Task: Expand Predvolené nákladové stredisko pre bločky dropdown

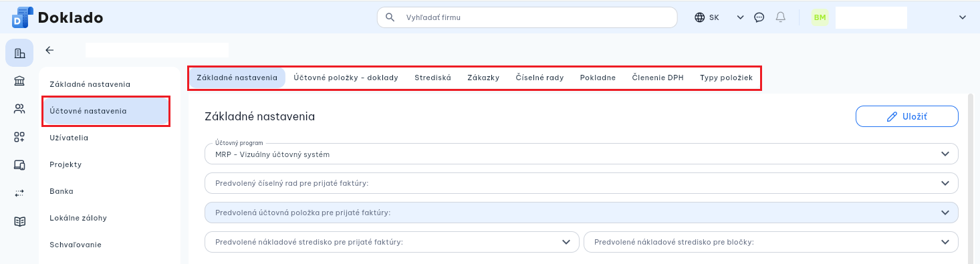Action: pyautogui.click(x=771, y=242)
